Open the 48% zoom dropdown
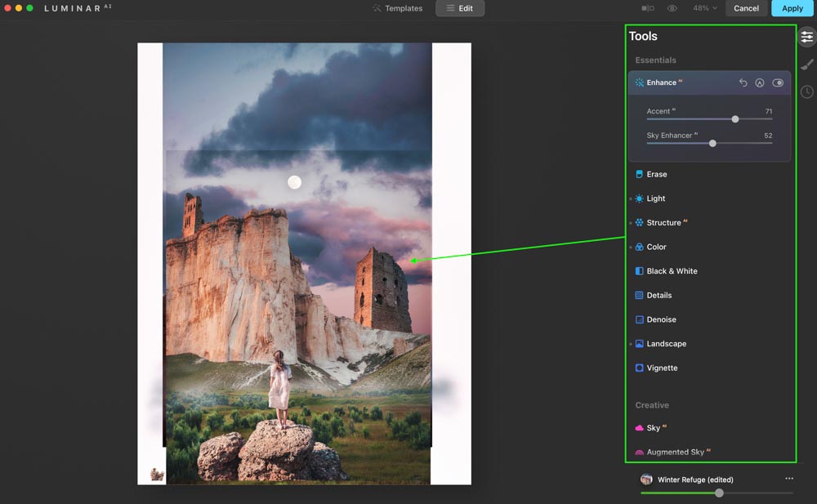 [705, 8]
